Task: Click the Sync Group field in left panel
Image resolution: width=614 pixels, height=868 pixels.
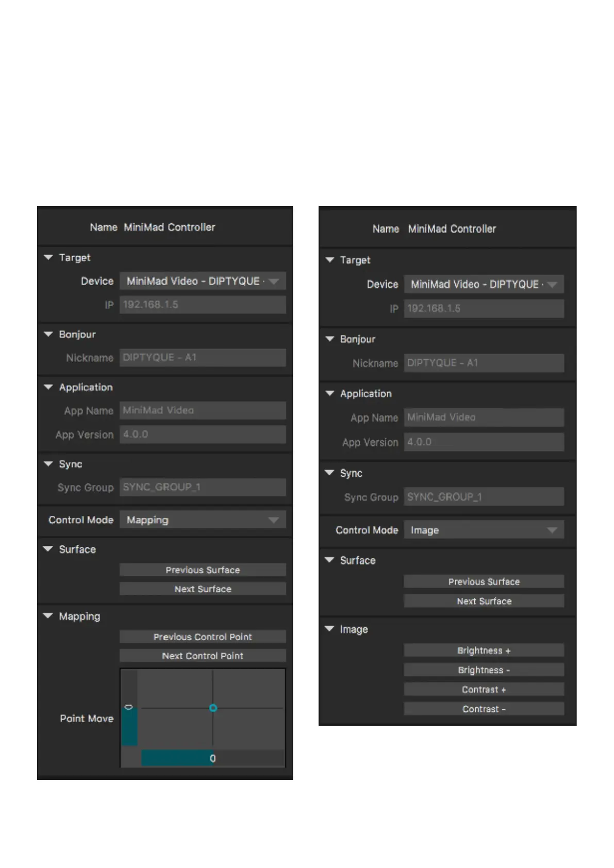Action: pos(203,487)
